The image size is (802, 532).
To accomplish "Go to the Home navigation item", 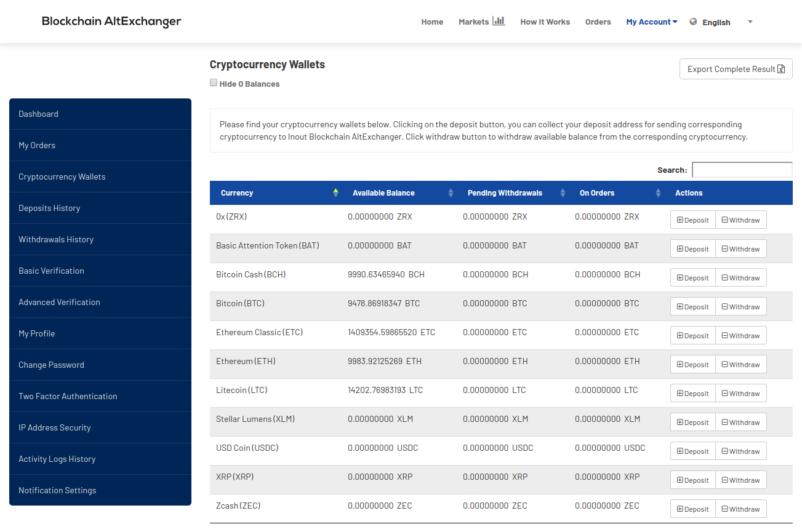I will click(432, 22).
